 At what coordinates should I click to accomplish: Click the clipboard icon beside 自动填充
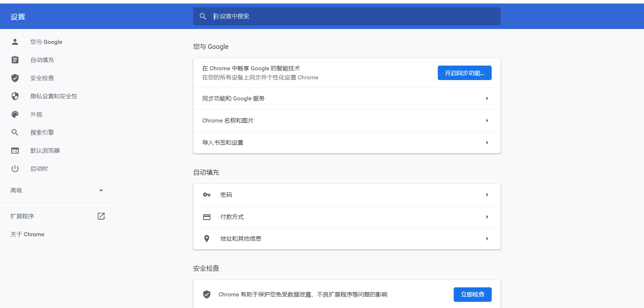click(x=15, y=60)
